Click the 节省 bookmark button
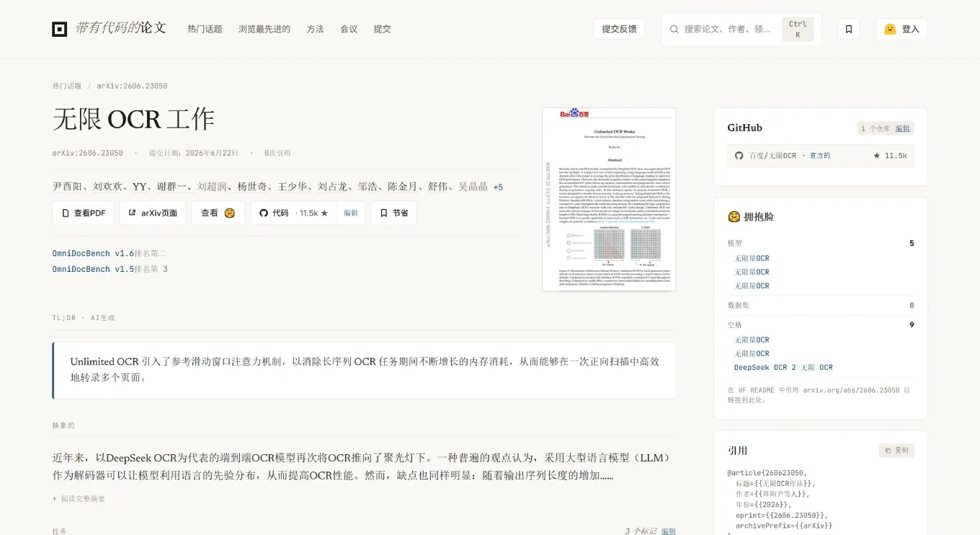980x535 pixels. tap(393, 213)
